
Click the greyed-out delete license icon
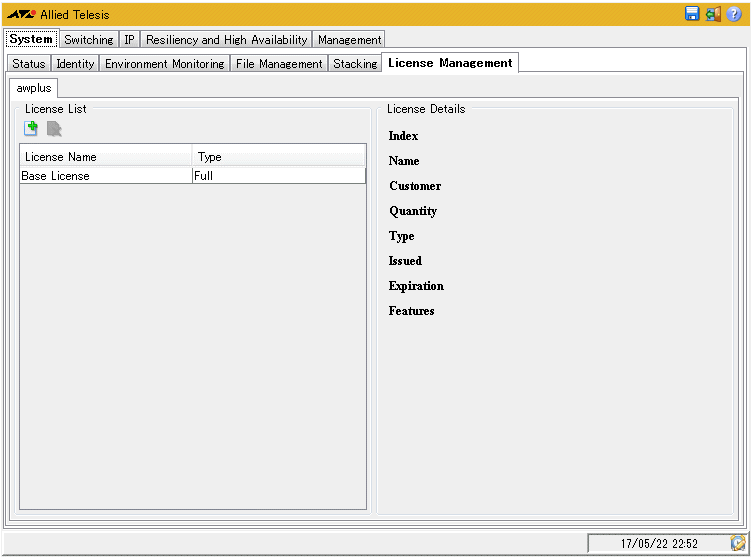click(x=54, y=128)
